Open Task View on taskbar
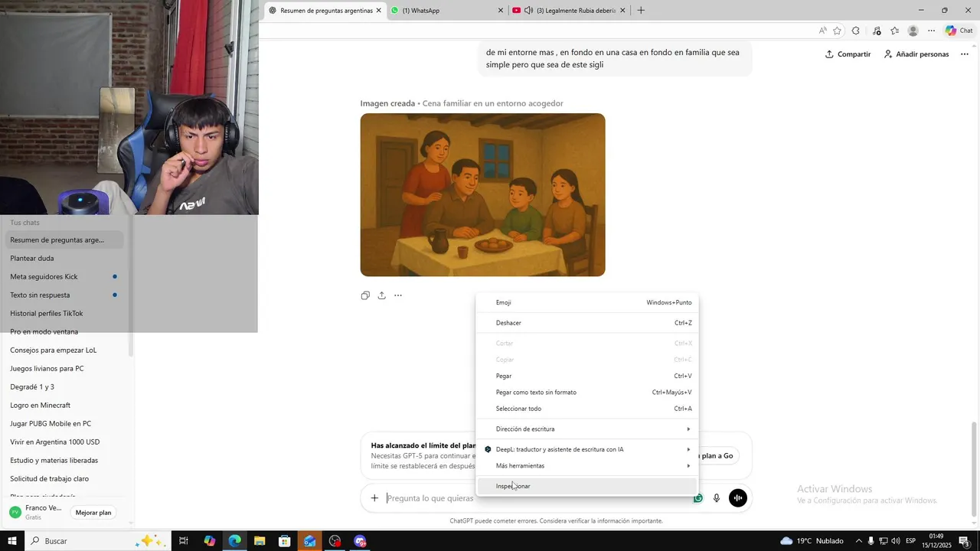Screen dimensions: 980x551 (x=184, y=541)
